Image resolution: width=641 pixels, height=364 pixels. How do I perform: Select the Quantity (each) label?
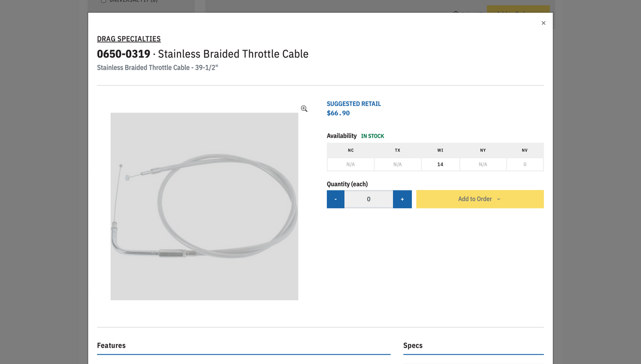pyautogui.click(x=347, y=184)
